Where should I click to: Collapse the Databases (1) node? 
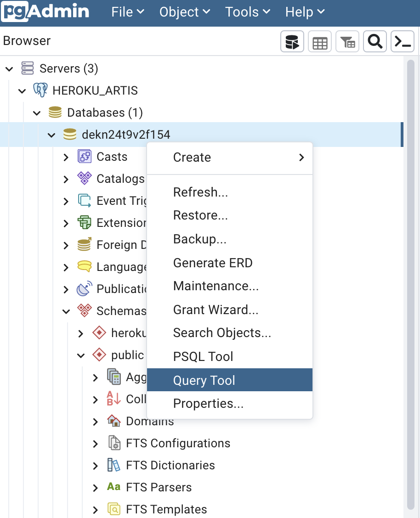coord(37,113)
